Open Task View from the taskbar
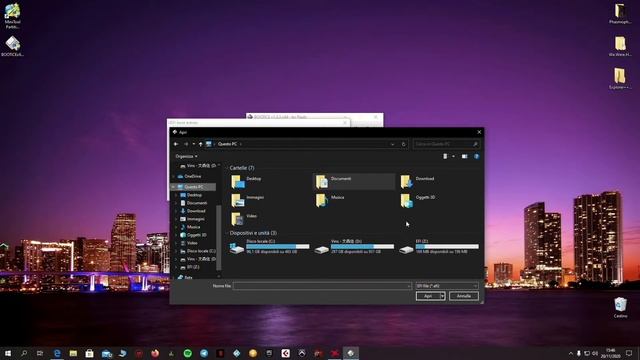The image size is (640, 360). click(40, 353)
